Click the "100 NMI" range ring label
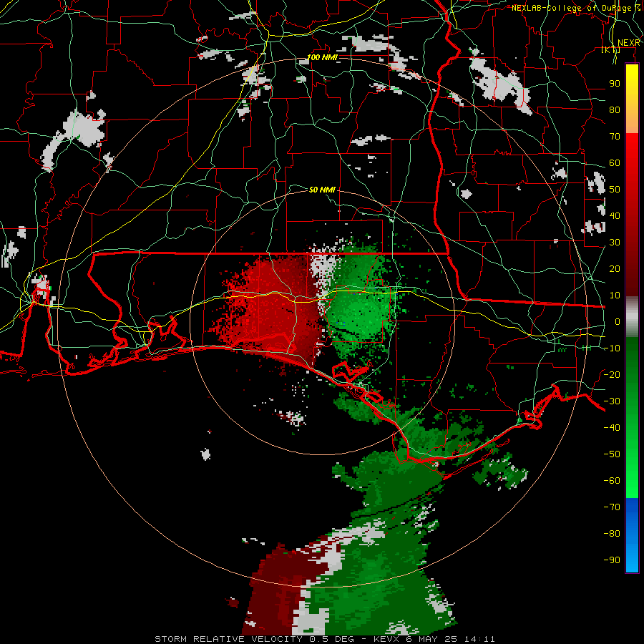The image size is (644, 644). pyautogui.click(x=323, y=57)
